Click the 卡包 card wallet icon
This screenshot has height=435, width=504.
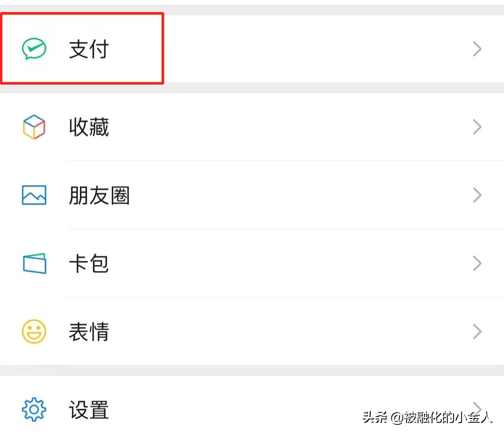click(x=34, y=263)
